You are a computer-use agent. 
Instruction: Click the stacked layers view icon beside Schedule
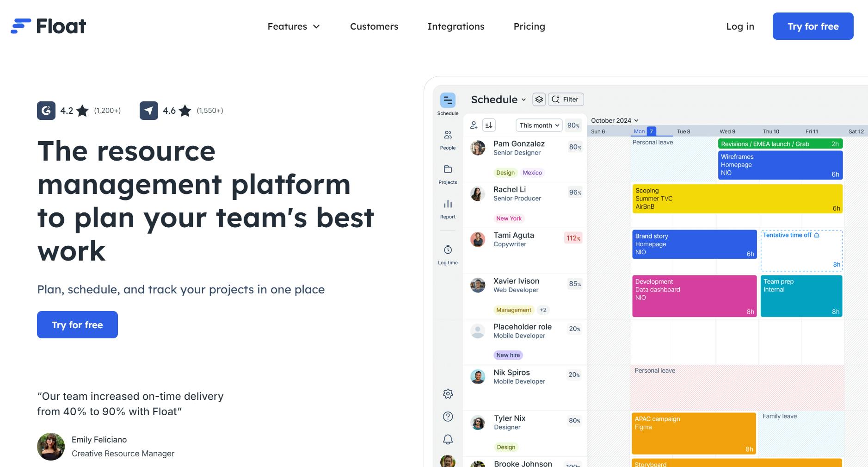click(539, 99)
